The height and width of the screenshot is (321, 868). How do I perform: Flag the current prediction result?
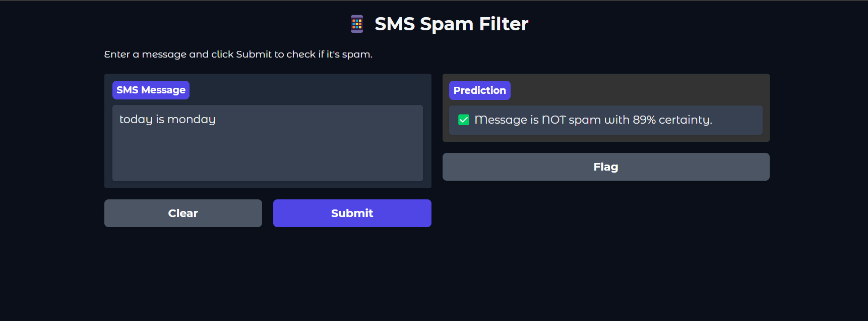(605, 167)
